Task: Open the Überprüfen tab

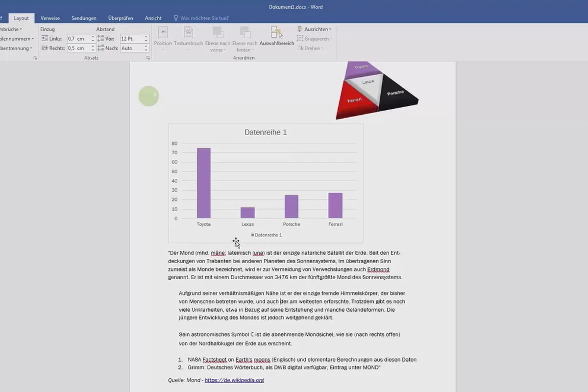Action: [121, 18]
